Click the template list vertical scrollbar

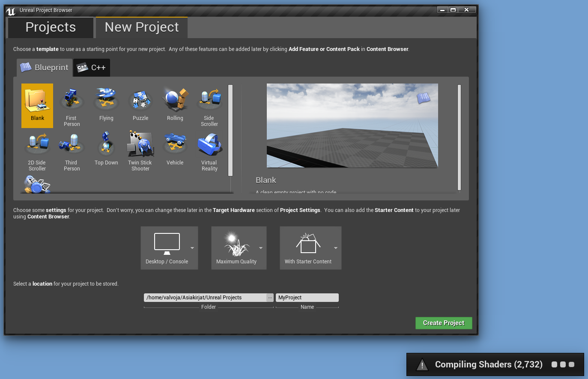pyautogui.click(x=230, y=130)
